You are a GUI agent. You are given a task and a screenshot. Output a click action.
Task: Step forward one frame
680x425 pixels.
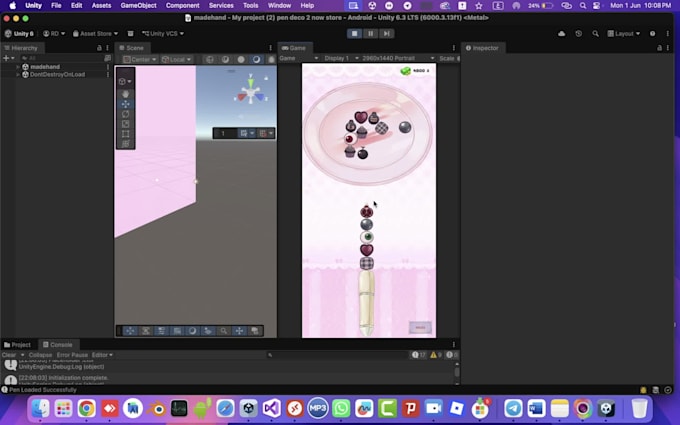pos(386,33)
